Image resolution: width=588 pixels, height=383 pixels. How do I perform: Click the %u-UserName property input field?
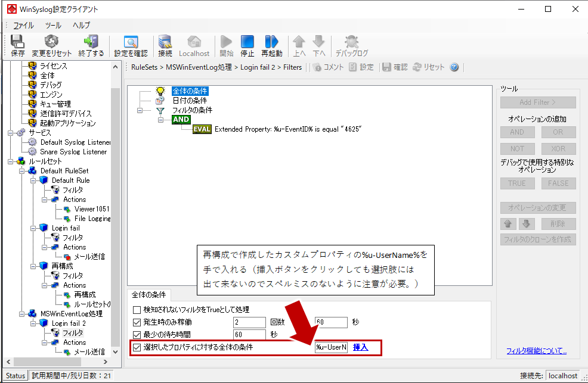click(x=331, y=347)
